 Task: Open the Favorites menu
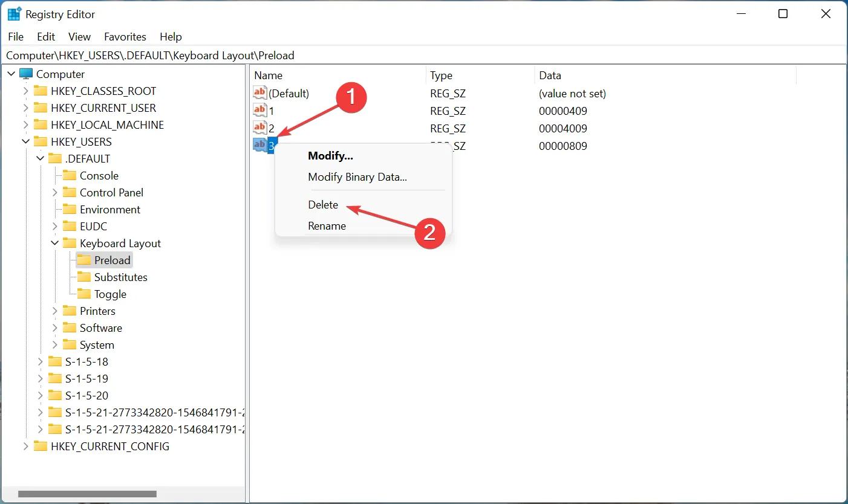pos(125,36)
